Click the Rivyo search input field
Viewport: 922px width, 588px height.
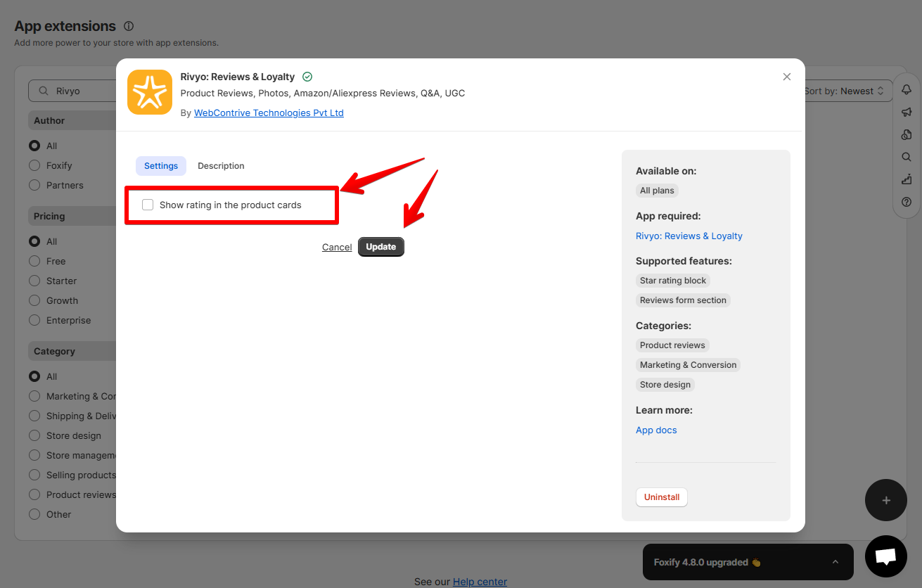point(74,91)
